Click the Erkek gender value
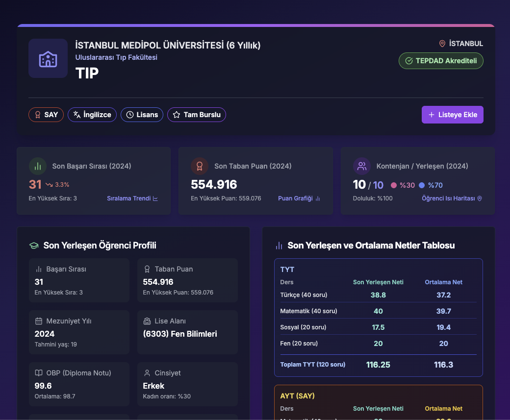 coord(153,386)
